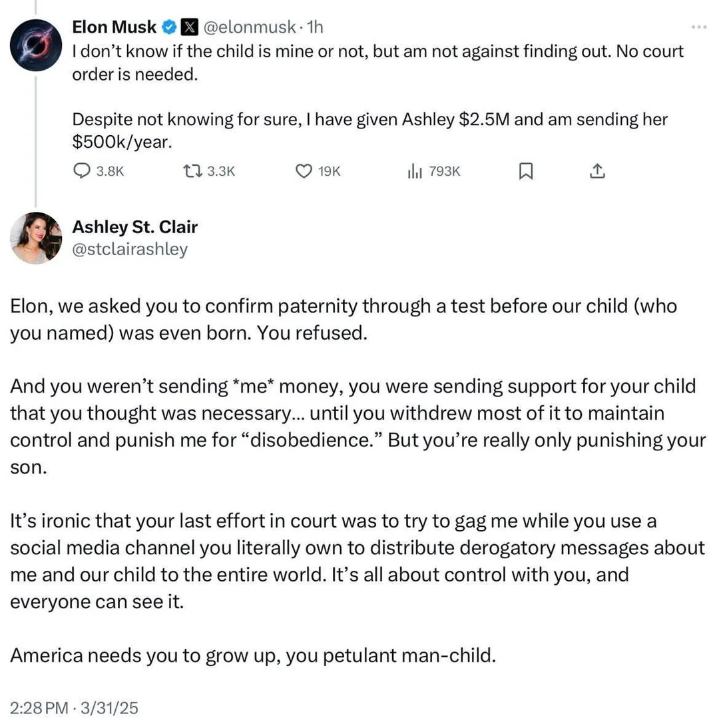Click the X affiliation badge beside Elon Musk

189,27
